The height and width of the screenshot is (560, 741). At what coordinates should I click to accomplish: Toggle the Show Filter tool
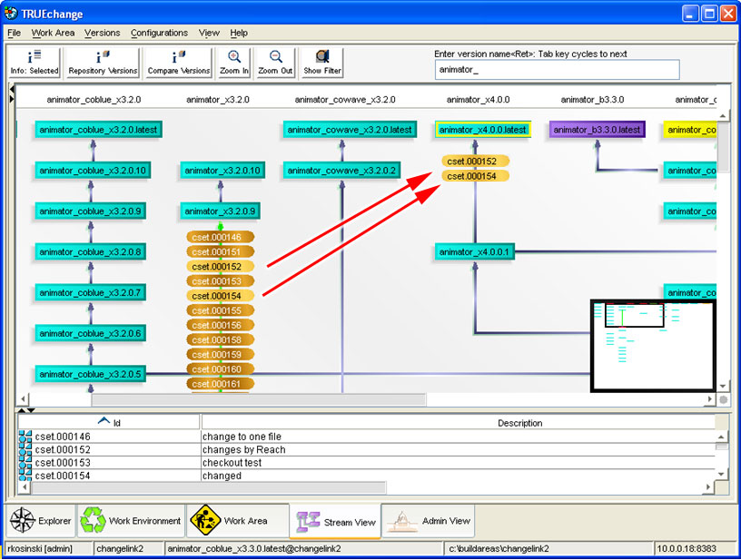321,63
